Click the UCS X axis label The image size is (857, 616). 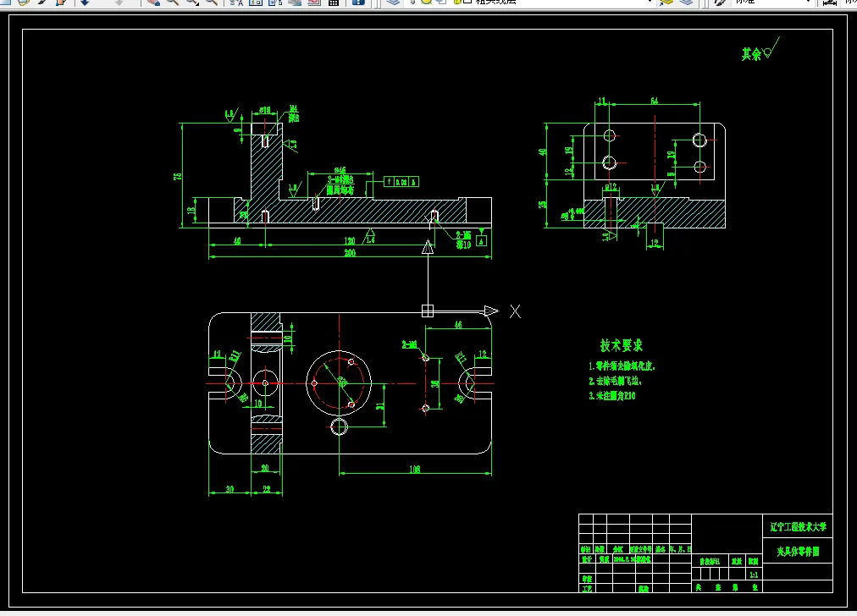pos(515,311)
